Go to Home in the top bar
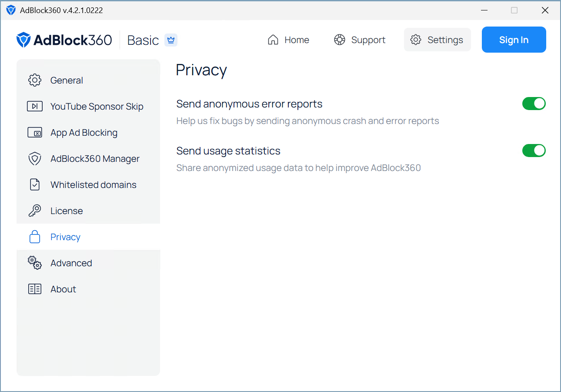Image resolution: width=561 pixels, height=392 pixels. click(288, 40)
